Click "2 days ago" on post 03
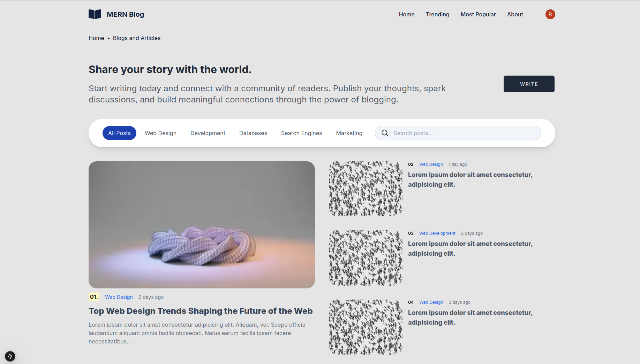The width and height of the screenshot is (640, 364). click(472, 233)
